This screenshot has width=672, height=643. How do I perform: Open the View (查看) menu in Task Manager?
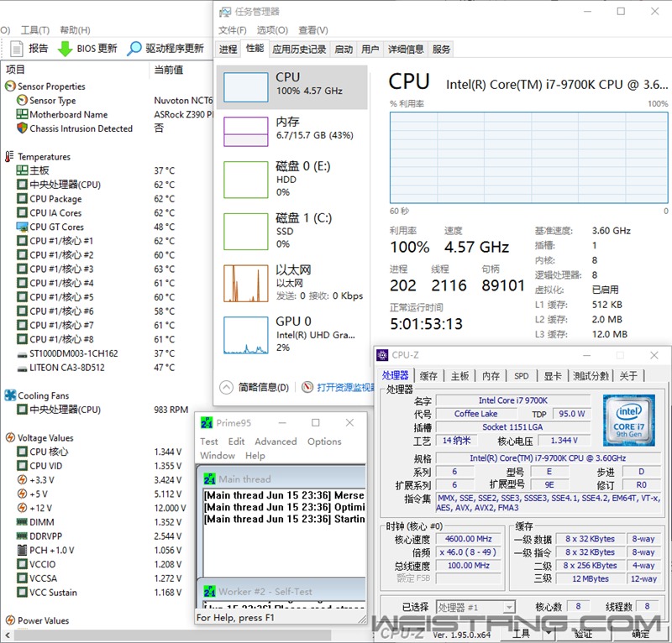pos(313,30)
